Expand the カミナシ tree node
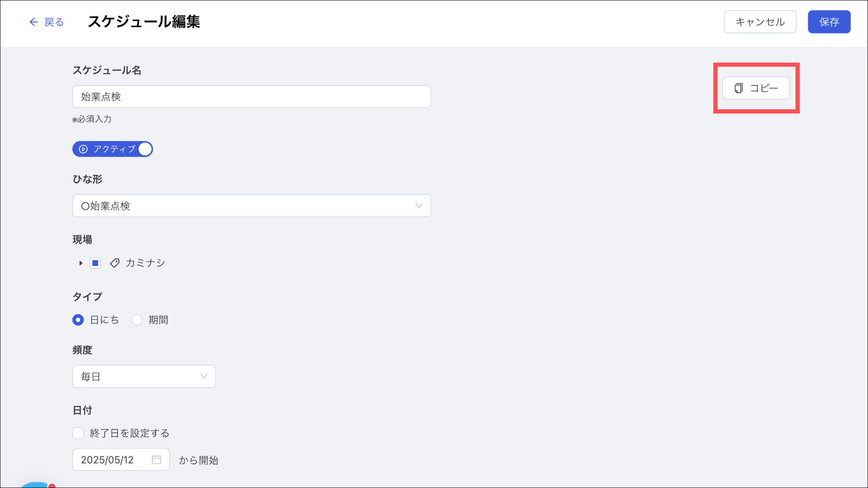The image size is (868, 488). pos(81,263)
